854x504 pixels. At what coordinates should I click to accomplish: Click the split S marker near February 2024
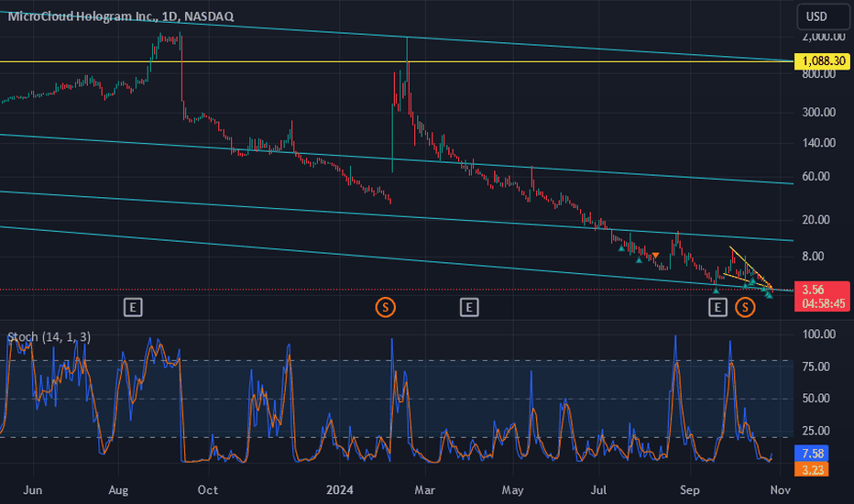pyautogui.click(x=385, y=307)
